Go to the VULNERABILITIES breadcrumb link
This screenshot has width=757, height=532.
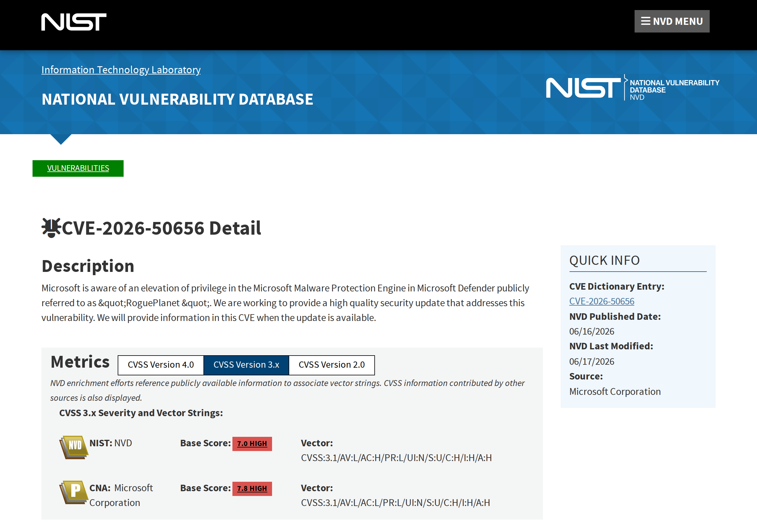tap(78, 168)
